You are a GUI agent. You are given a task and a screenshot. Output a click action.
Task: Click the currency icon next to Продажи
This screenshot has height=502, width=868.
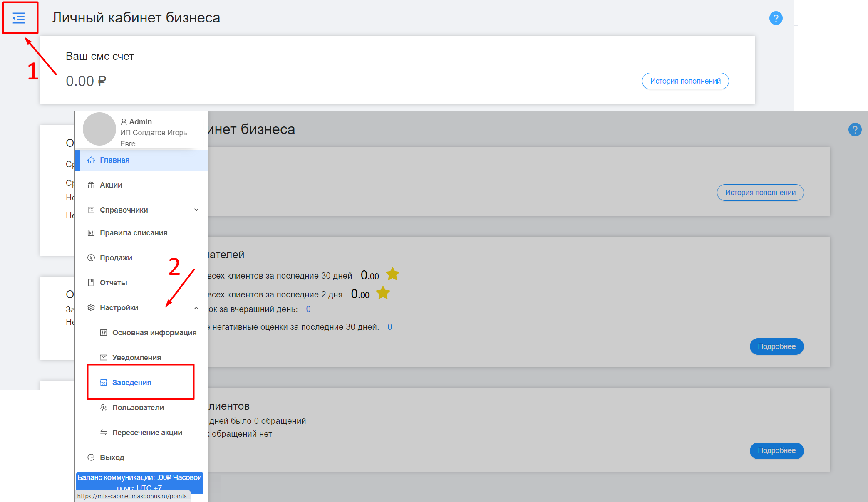point(91,258)
